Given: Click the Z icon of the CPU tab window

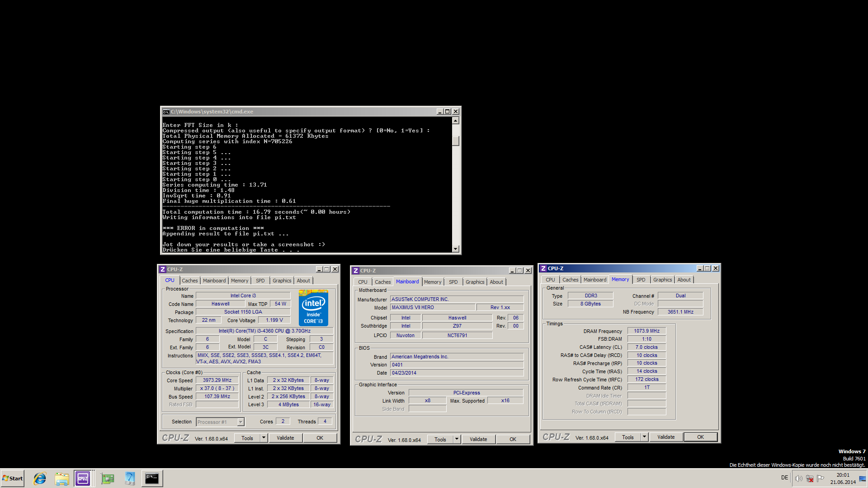Looking at the screenshot, I should (163, 269).
